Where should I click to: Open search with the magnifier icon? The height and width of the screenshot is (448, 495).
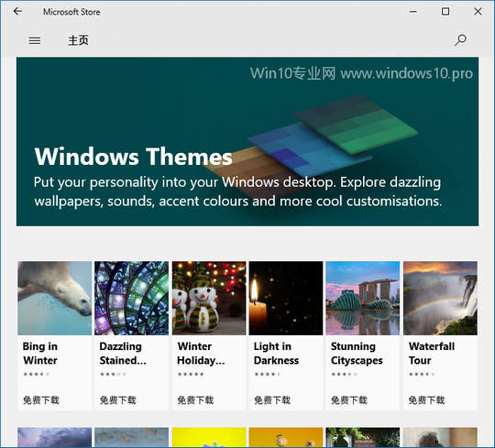click(460, 40)
